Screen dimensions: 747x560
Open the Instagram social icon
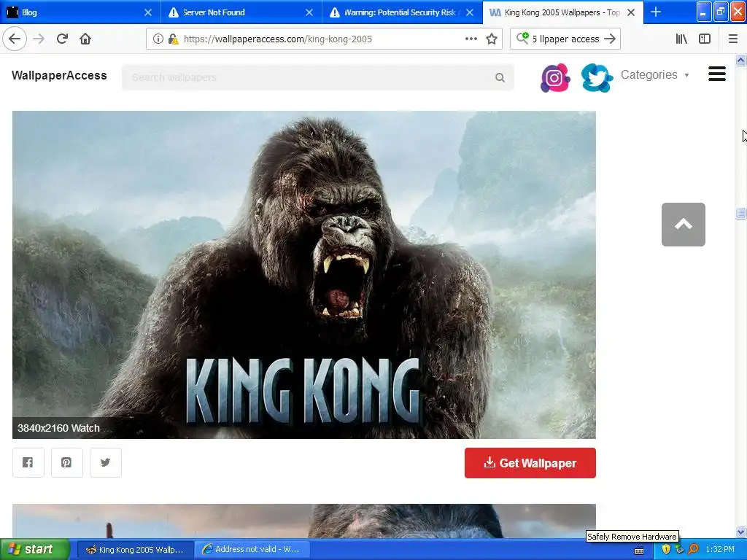pyautogui.click(x=555, y=77)
